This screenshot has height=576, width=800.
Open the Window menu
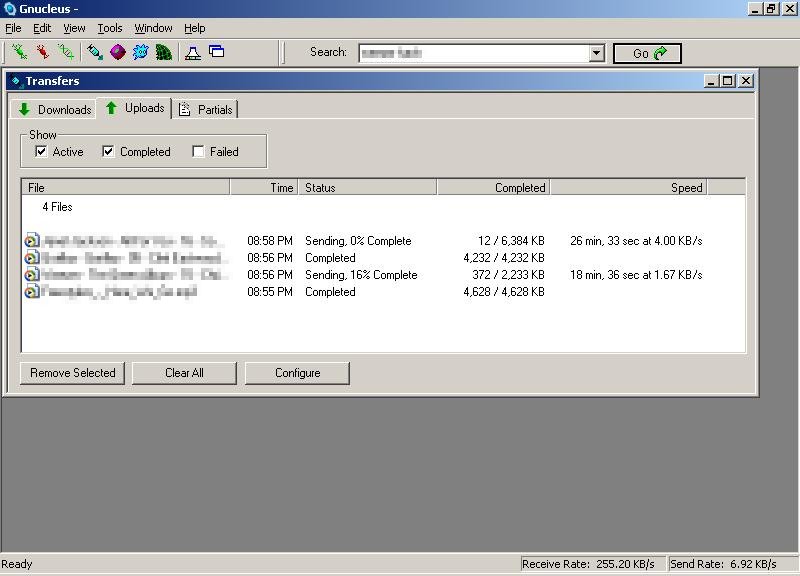153,28
